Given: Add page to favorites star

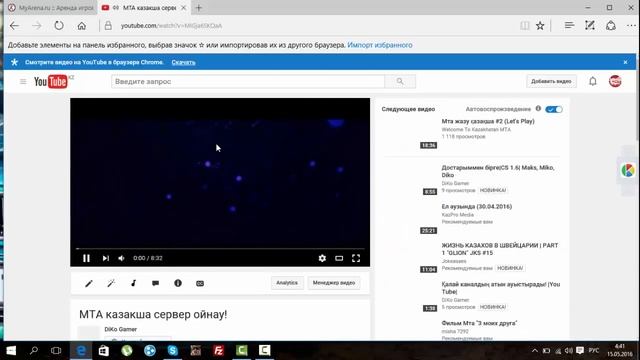Looking at the screenshot, I should coord(540,26).
